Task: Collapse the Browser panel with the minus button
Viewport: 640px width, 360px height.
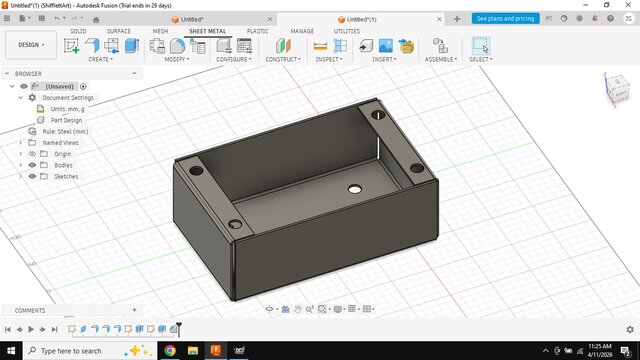Action: click(x=134, y=73)
